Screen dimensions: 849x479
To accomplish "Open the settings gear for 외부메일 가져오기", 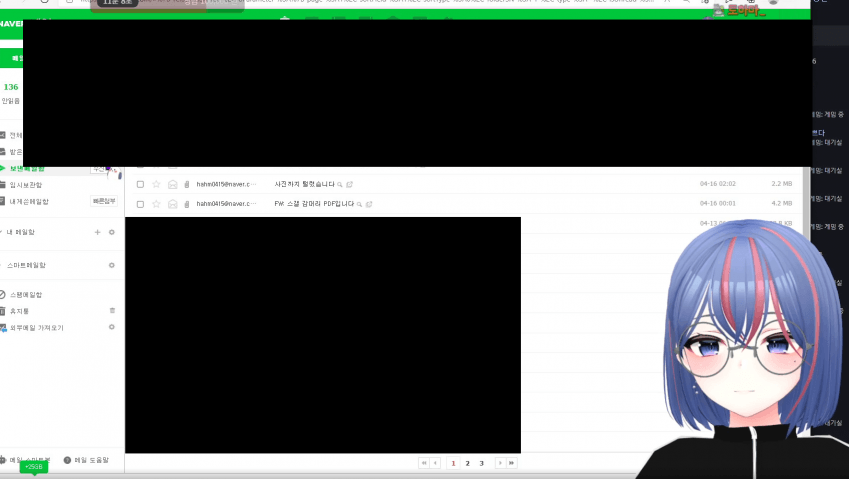I will 112,327.
